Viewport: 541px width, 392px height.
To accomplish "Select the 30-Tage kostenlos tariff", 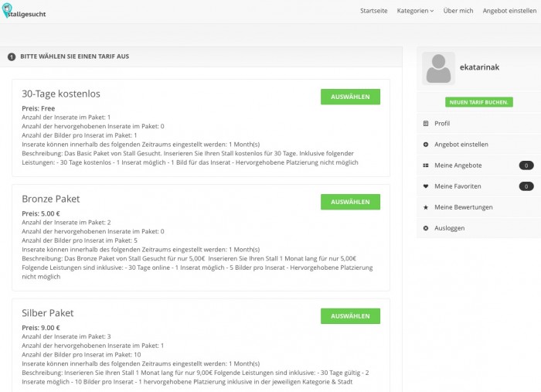I will tap(350, 97).
